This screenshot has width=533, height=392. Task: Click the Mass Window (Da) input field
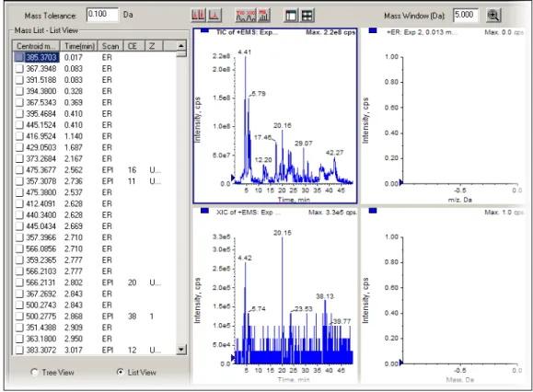466,15
